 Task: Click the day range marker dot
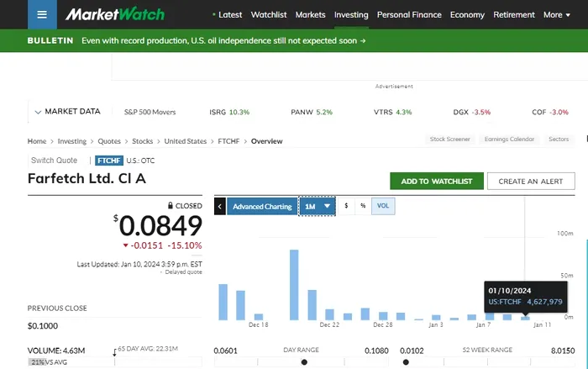pyautogui.click(x=304, y=362)
